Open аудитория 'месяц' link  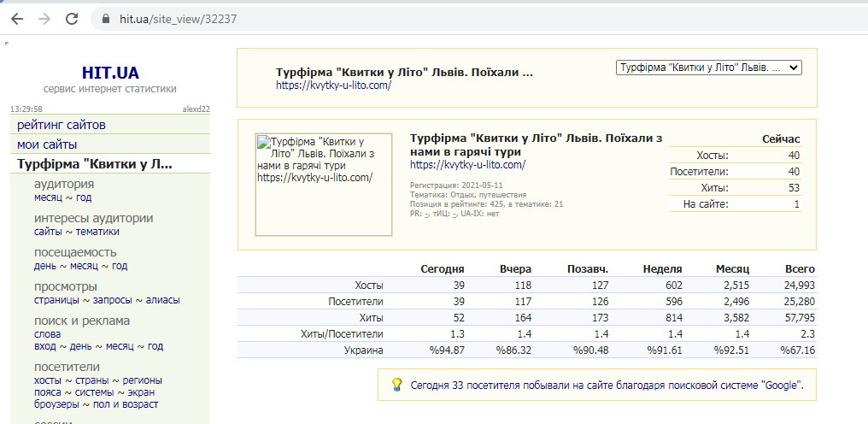pos(48,197)
